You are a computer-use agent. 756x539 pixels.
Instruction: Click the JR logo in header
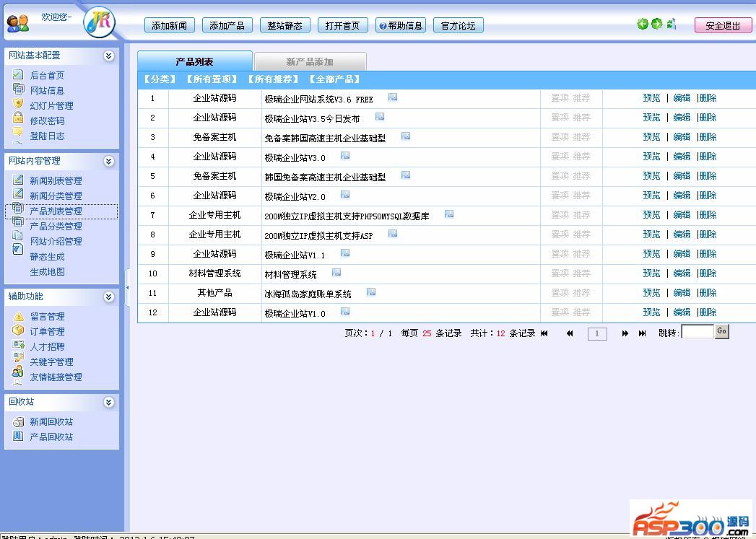99,23
